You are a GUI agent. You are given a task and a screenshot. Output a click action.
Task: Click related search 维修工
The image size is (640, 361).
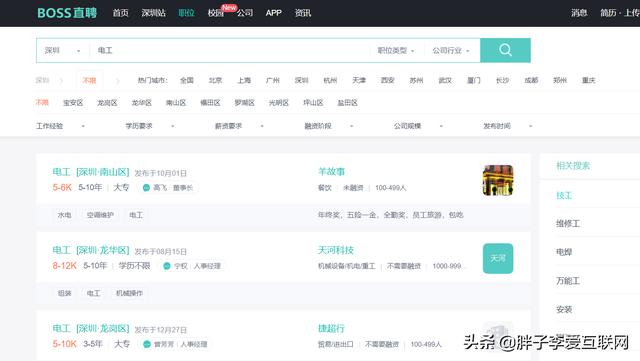coord(568,223)
